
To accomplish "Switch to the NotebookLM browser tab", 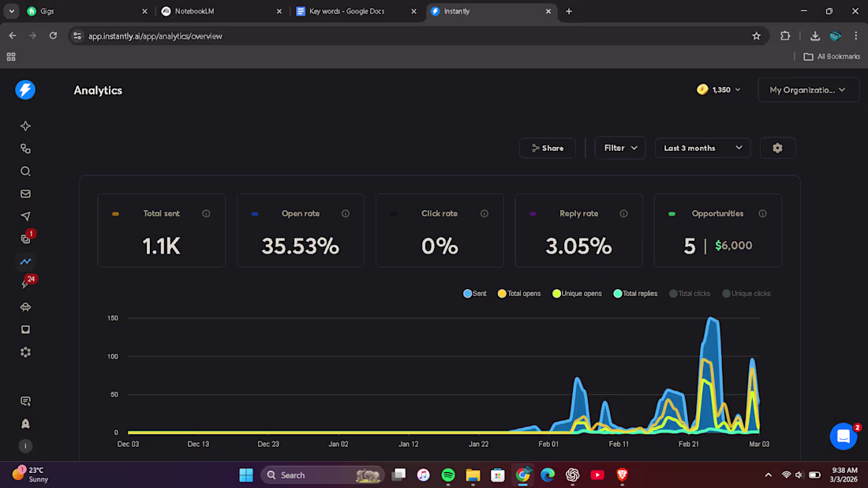I will point(221,11).
